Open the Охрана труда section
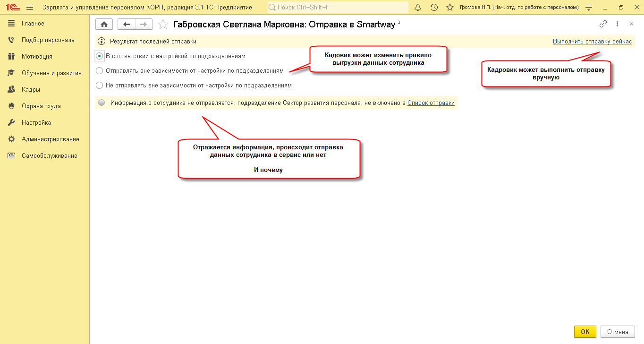The height and width of the screenshot is (344, 644). (44, 106)
